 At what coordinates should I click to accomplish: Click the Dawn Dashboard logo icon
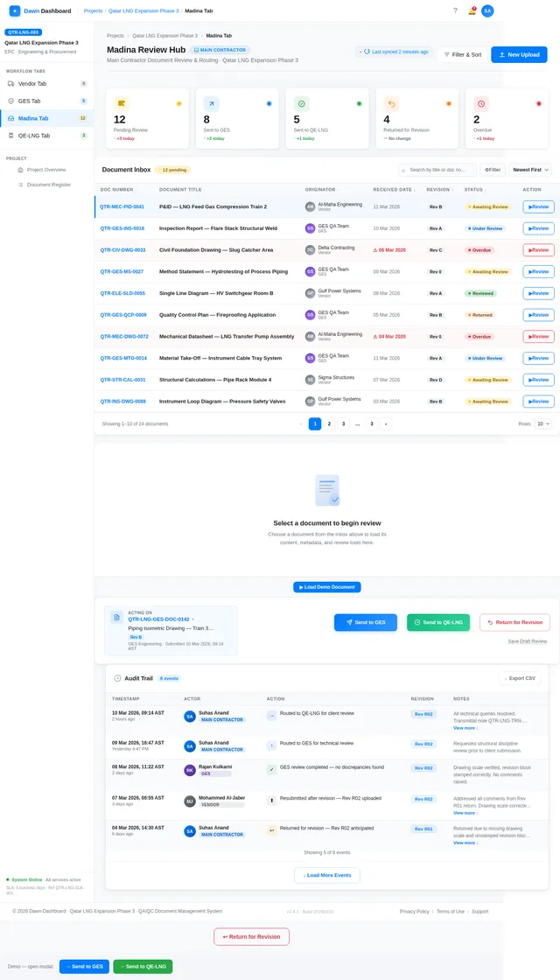15,10
